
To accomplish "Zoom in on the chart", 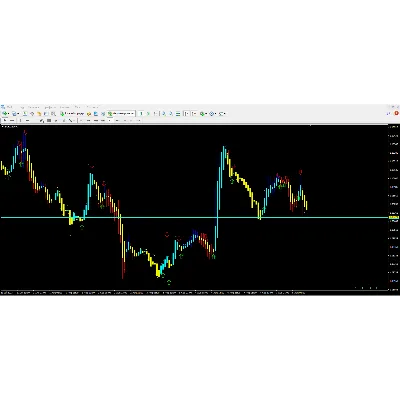I will tap(163, 114).
